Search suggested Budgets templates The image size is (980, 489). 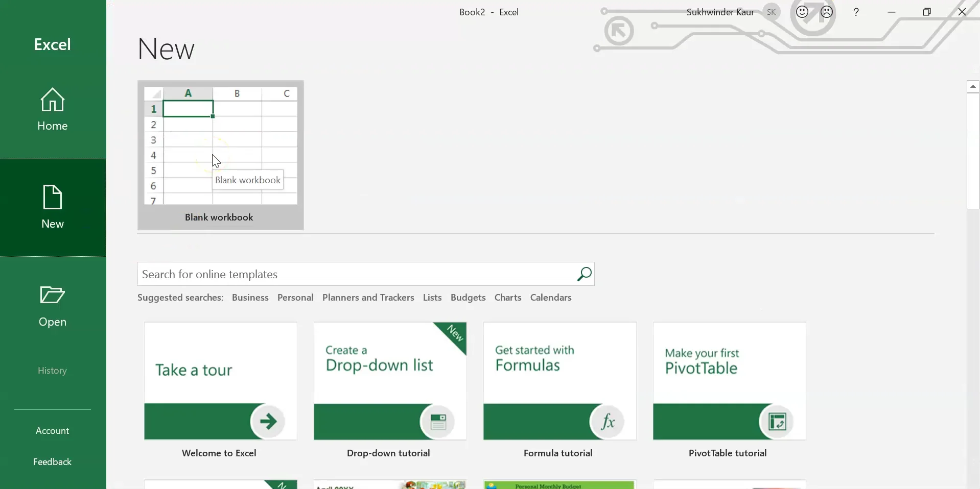point(468,298)
